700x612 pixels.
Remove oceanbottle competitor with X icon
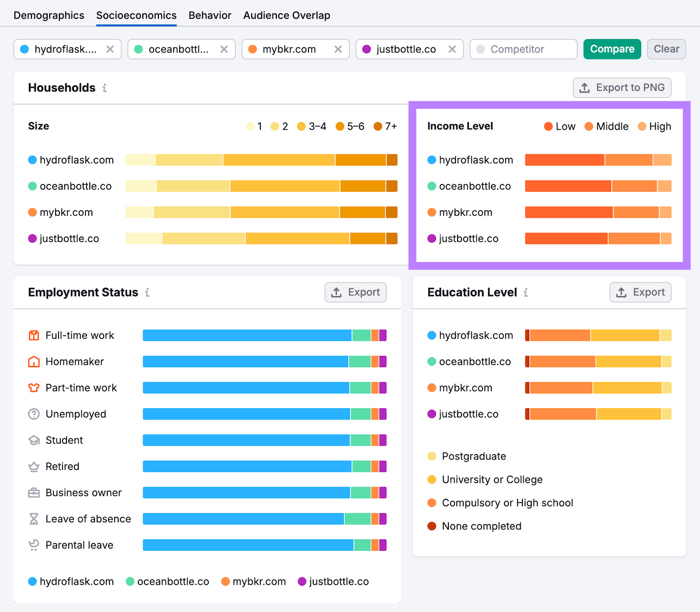[x=224, y=49]
